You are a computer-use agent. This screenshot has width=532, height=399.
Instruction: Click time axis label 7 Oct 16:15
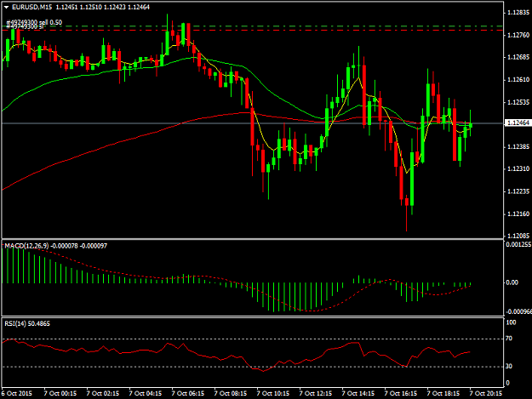pos(401,394)
